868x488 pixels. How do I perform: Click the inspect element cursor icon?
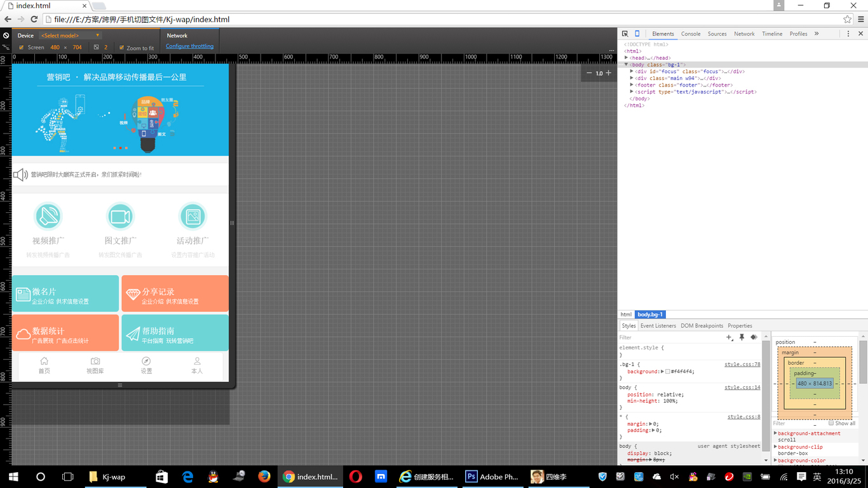(x=625, y=34)
